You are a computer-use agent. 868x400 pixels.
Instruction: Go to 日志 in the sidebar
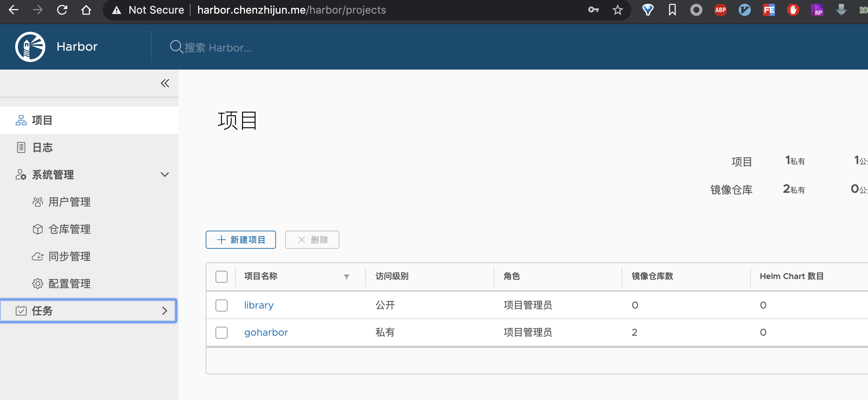point(42,147)
